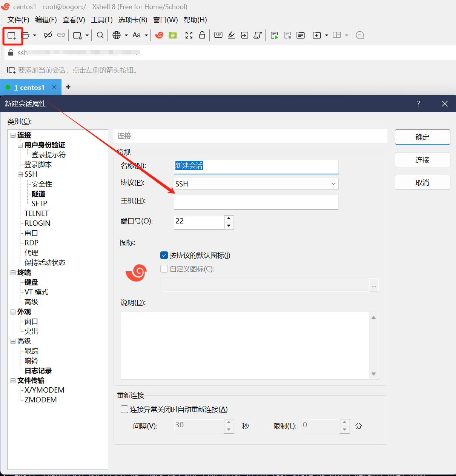
Task: Open the dropdown arrow beside the New Tab icon
Action: (327, 35)
